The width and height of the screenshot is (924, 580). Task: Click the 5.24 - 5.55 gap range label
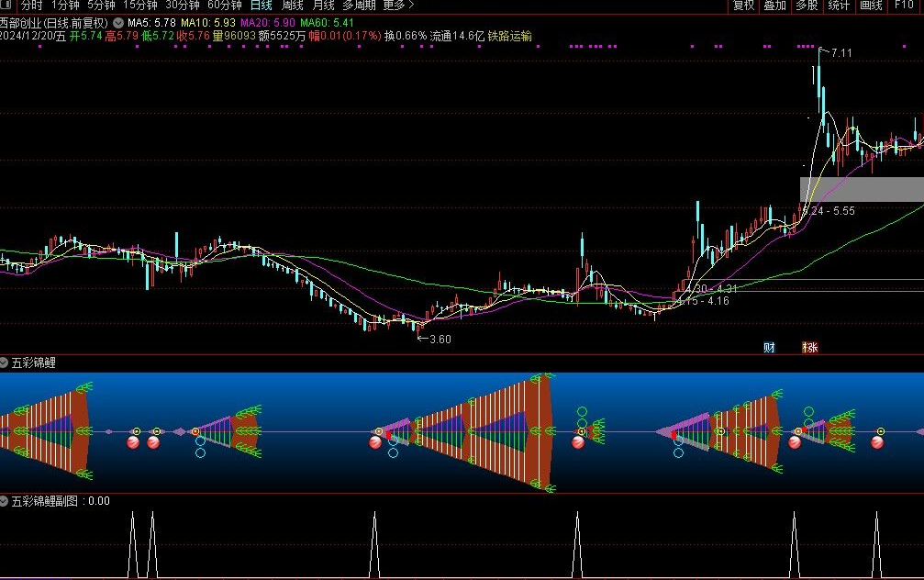[x=829, y=211]
